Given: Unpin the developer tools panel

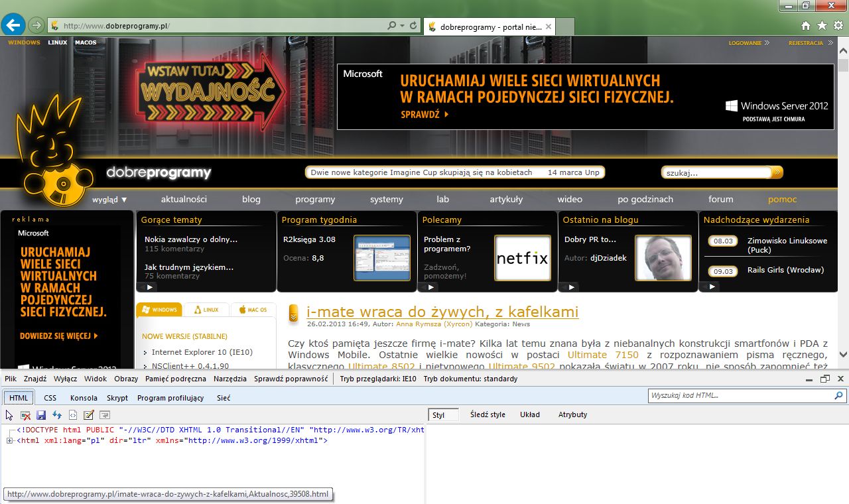Looking at the screenshot, I should click(825, 379).
